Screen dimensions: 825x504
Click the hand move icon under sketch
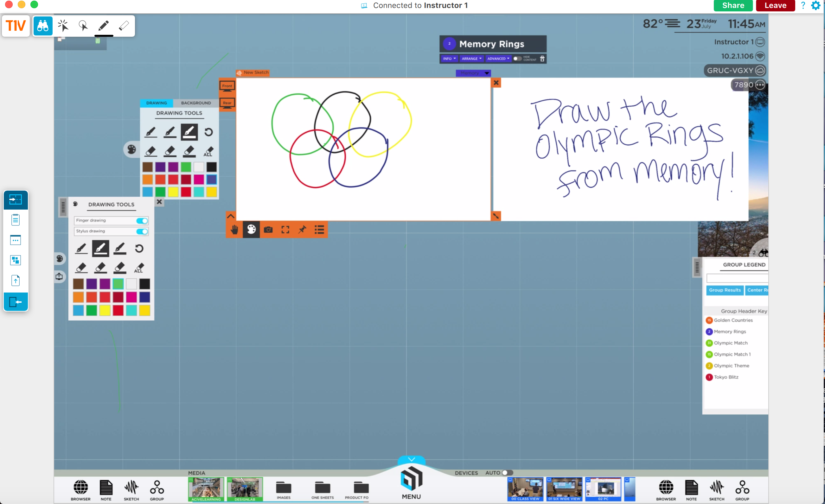(234, 230)
